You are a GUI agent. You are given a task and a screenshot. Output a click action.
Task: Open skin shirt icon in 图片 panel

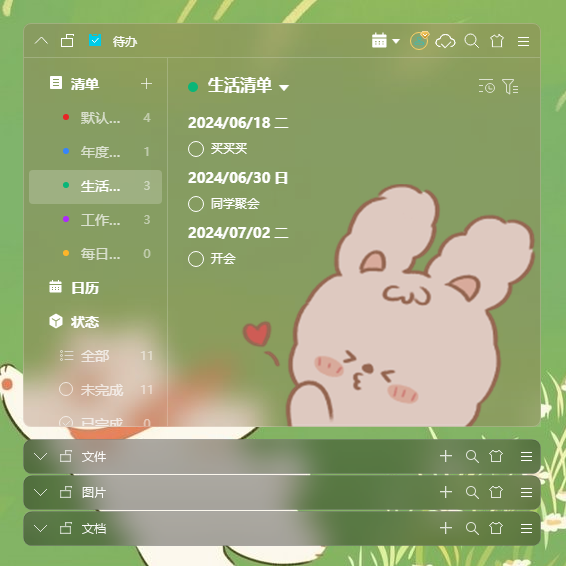click(496, 492)
